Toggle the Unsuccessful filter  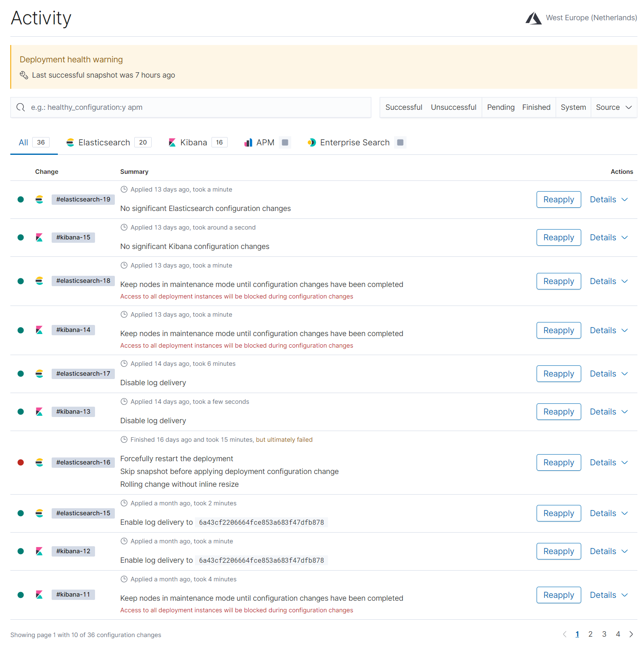[x=454, y=107]
